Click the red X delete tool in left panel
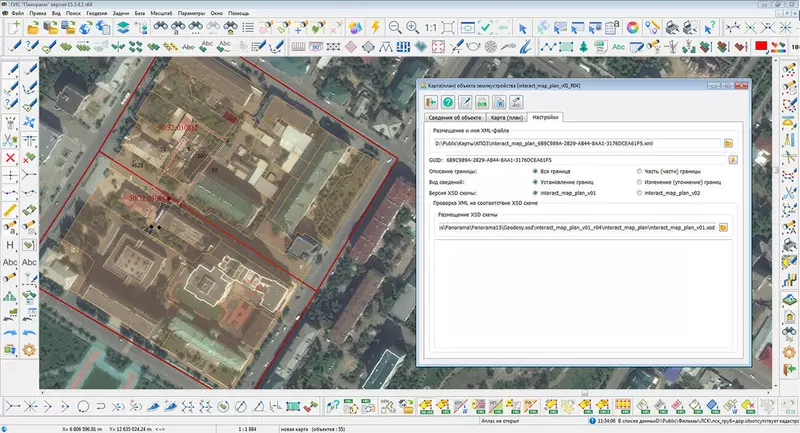800x433 pixels. tap(10, 157)
